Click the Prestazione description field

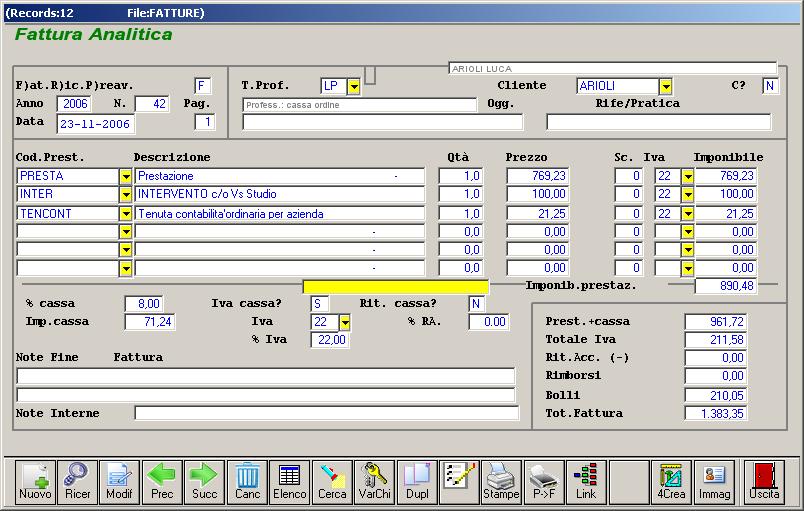pos(279,176)
